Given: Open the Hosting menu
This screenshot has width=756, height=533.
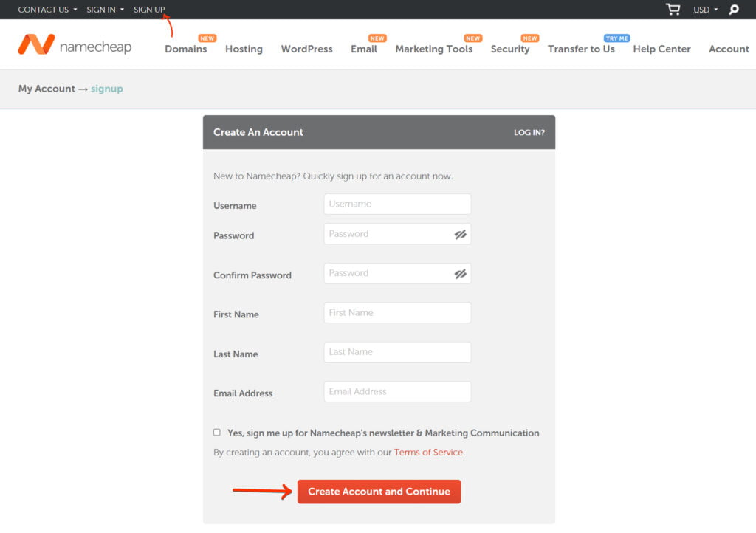Looking at the screenshot, I should (x=244, y=49).
